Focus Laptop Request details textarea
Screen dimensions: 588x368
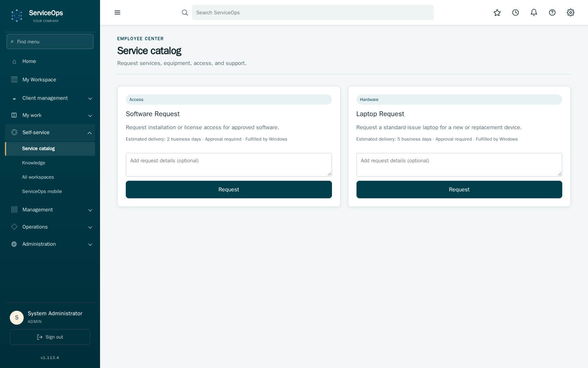pyautogui.click(x=459, y=165)
